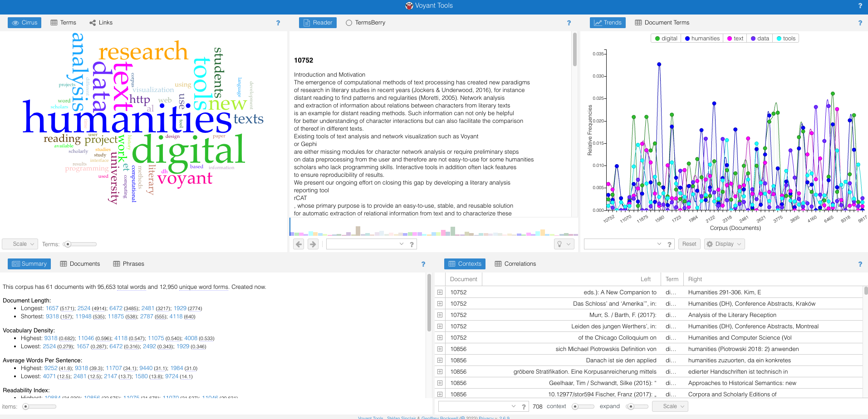Click the Voyant Tools owl logo
This screenshot has height=419, width=868.
point(409,5)
